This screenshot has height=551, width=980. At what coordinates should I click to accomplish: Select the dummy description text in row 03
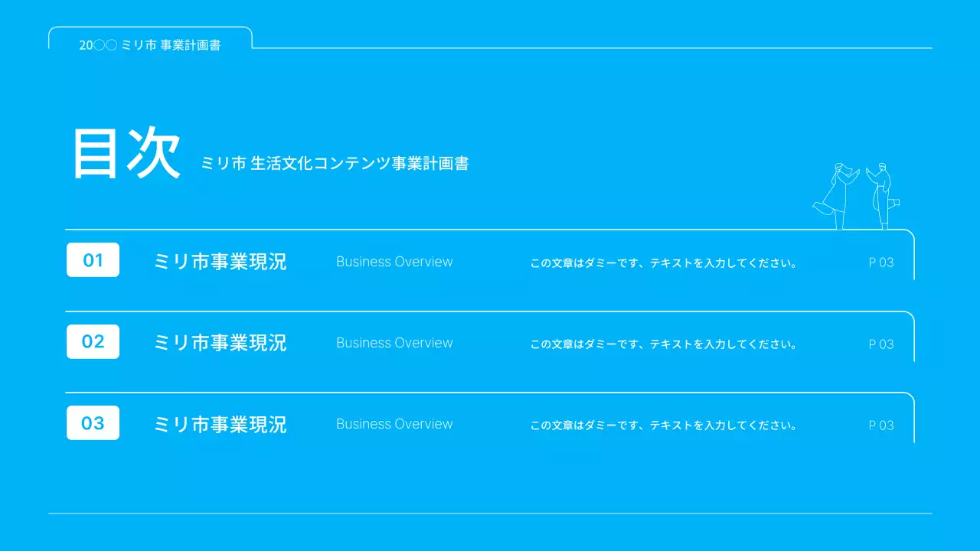[664, 425]
